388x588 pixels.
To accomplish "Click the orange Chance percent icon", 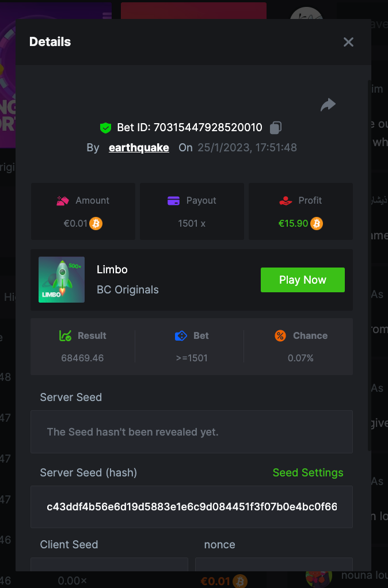I will coord(280,335).
